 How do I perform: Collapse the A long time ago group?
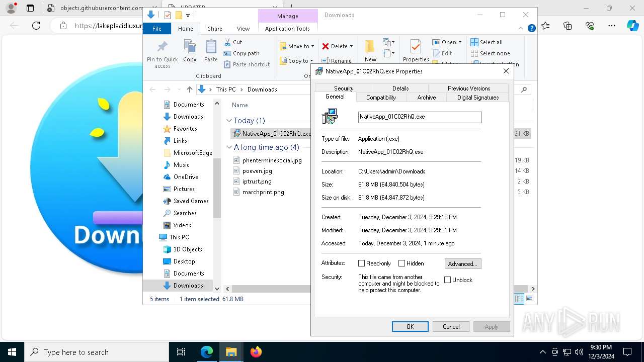229,147
